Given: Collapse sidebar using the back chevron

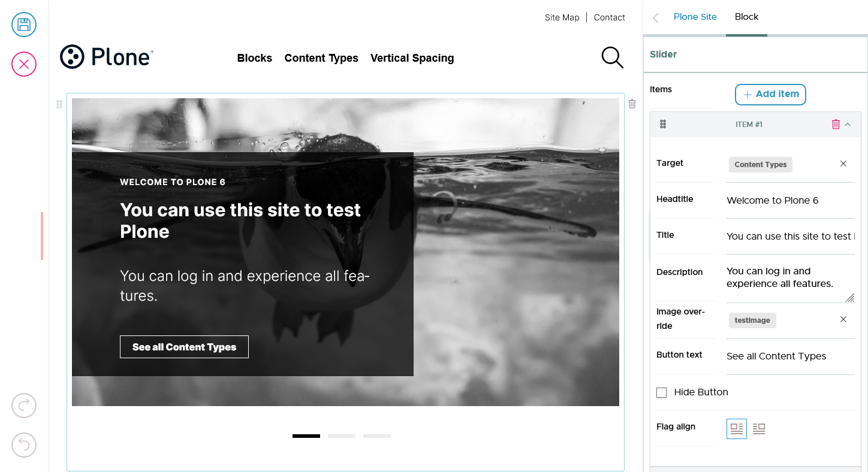Looking at the screenshot, I should pos(656,18).
